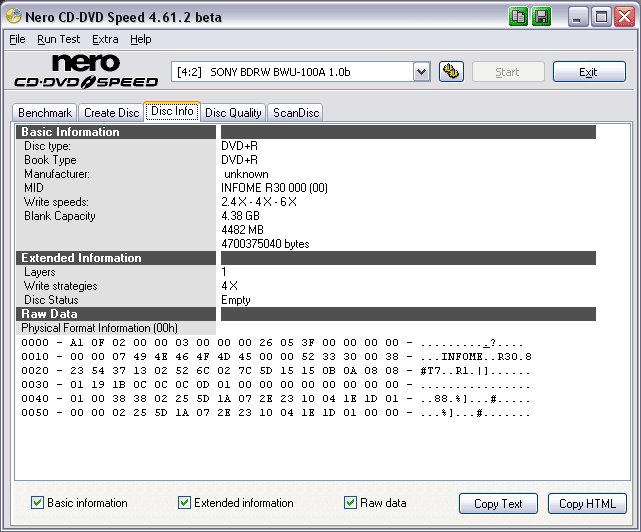Switch to the Create Disc tab
This screenshot has height=532, width=641.
click(112, 113)
